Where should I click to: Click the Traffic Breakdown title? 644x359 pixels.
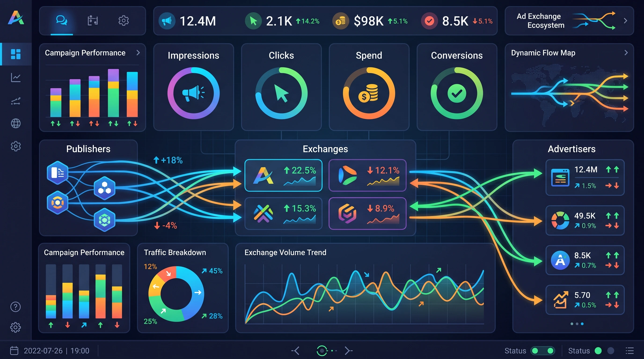175,252
